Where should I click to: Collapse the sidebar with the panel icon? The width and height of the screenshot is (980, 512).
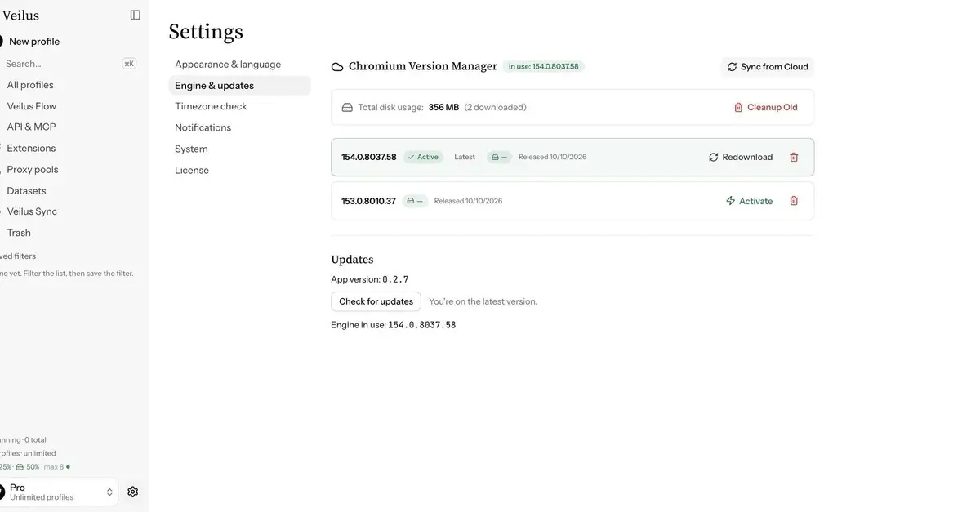tap(136, 15)
